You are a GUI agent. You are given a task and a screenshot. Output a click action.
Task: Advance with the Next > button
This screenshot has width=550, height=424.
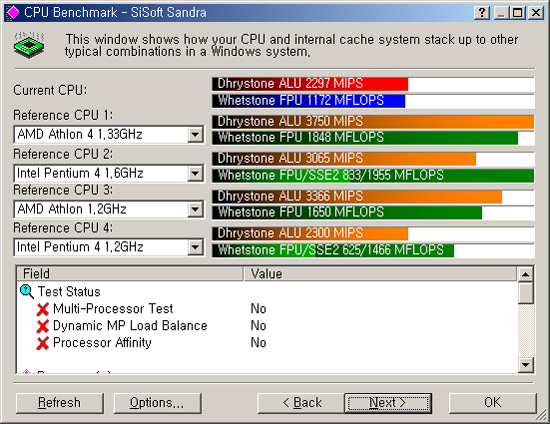click(x=388, y=403)
